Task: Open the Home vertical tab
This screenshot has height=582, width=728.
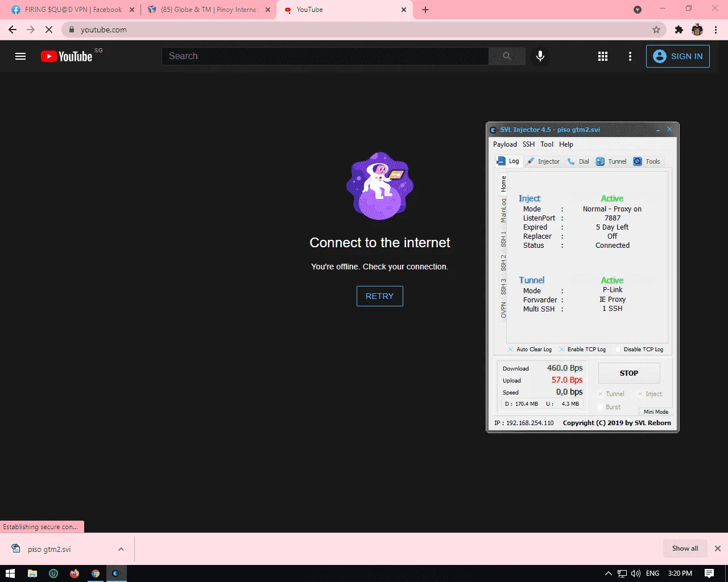Action: coord(503,183)
